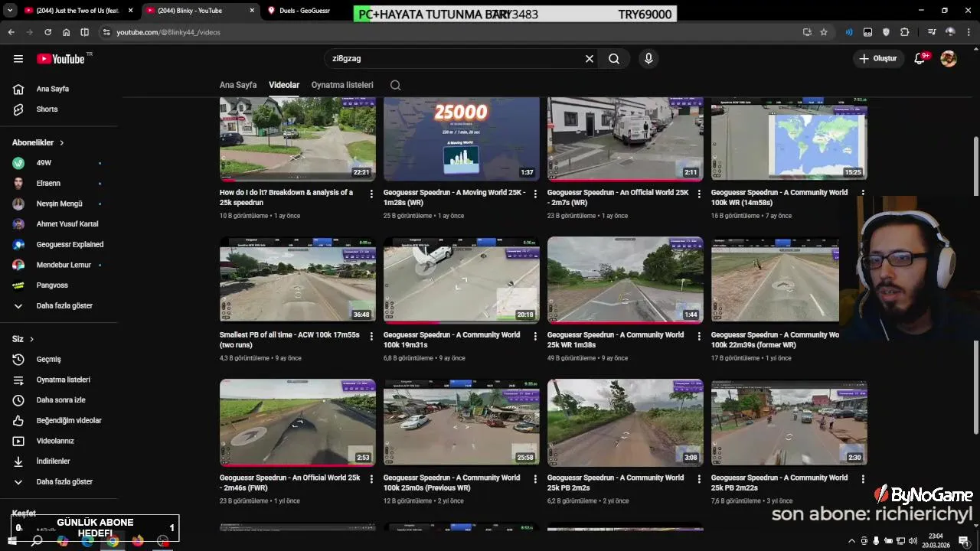Viewport: 980px width, 551px height.
Task: Click the taskbar volume icon
Action: 913,541
